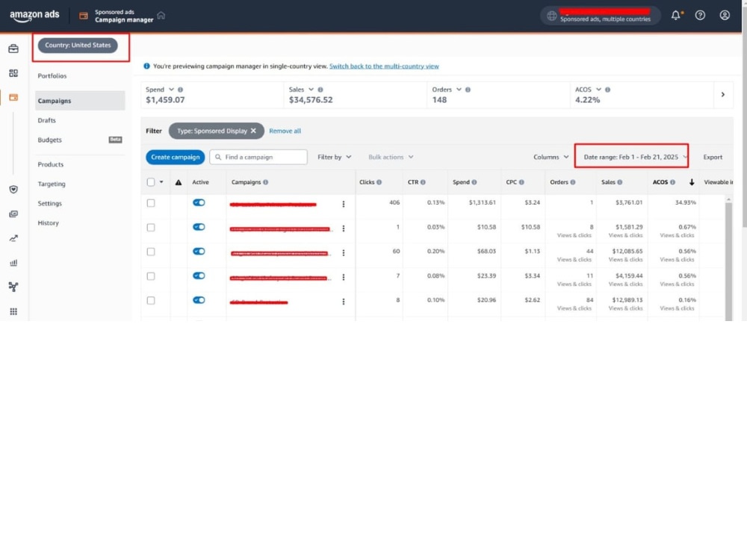
Task: Click the sort arrow on ACOS column
Action: click(691, 182)
